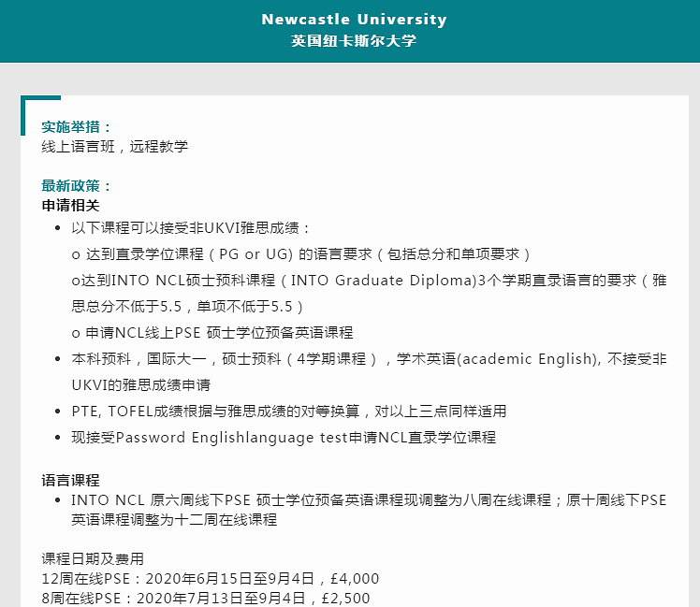Select the 语言课程 subheading
This screenshot has width=700, height=607.
point(70,480)
